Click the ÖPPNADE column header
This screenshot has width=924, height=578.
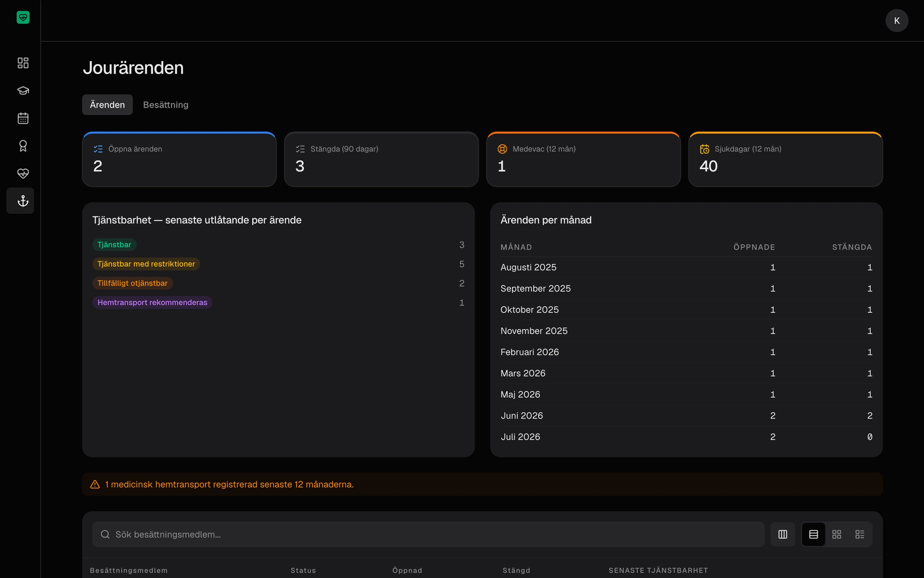[x=754, y=247]
